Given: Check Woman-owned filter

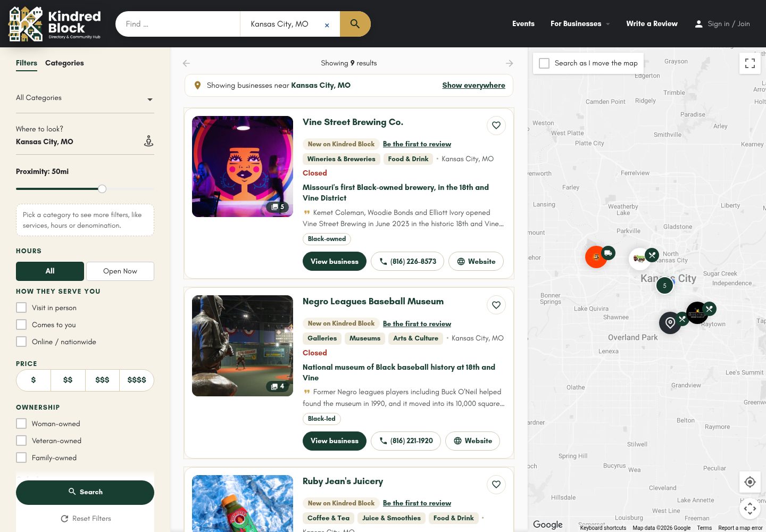Looking at the screenshot, I should (x=21, y=423).
